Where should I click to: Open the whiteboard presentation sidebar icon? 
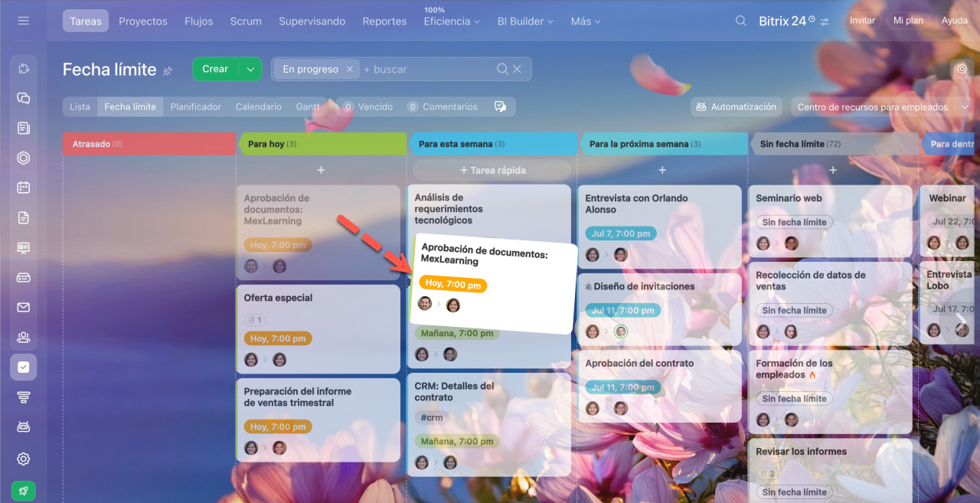(24, 248)
